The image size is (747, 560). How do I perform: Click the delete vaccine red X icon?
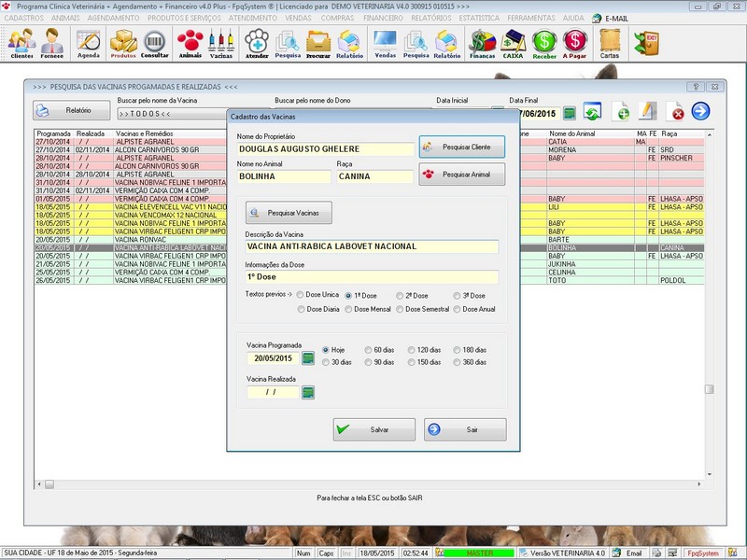(x=675, y=112)
